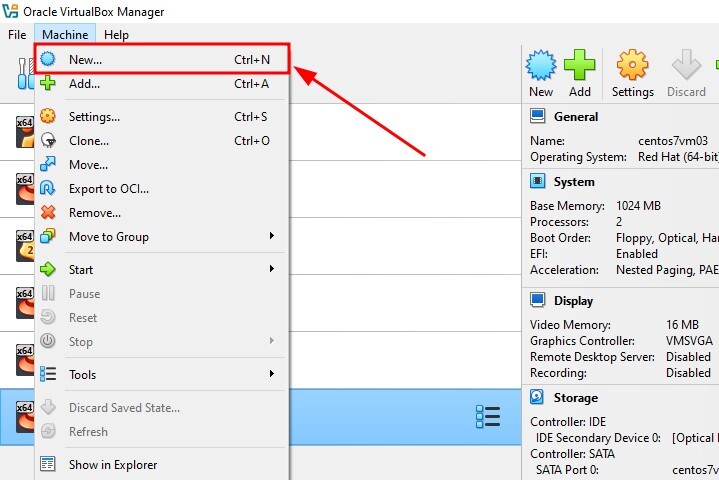Open the File menu

coord(16,35)
